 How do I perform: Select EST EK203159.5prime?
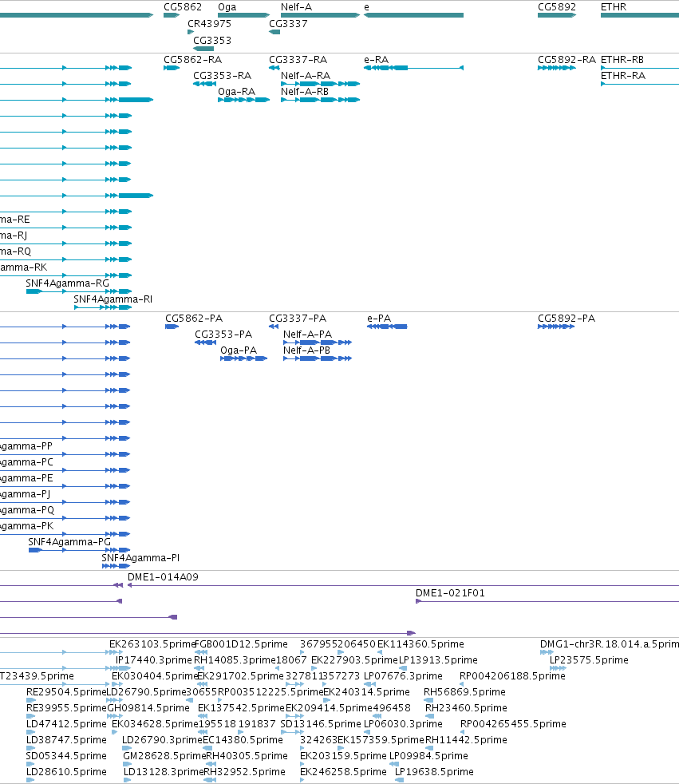click(343, 756)
